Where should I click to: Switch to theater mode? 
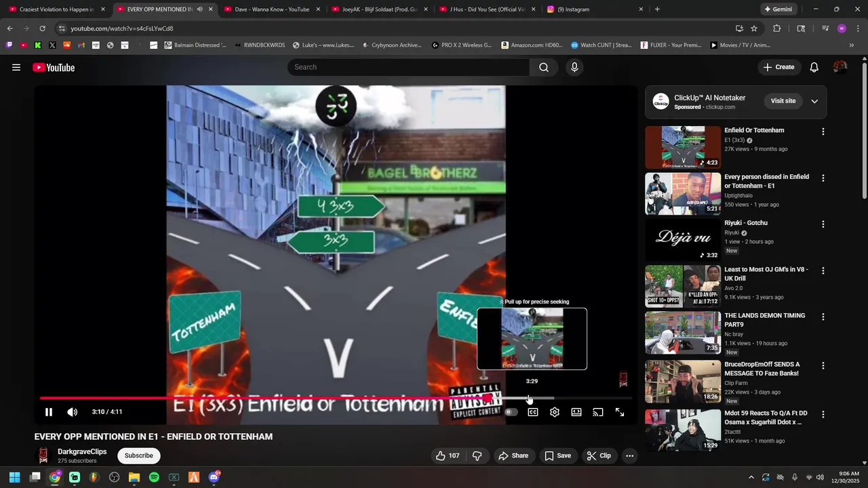[x=576, y=412]
